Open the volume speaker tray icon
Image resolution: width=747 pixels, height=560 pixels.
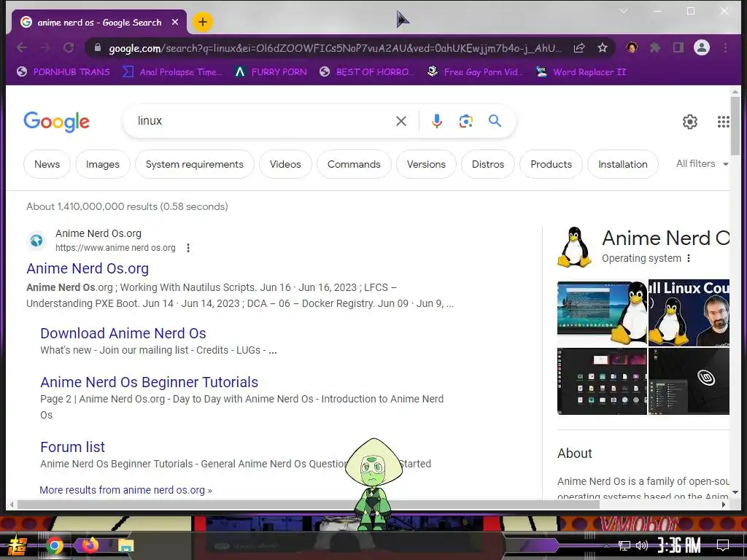642,545
